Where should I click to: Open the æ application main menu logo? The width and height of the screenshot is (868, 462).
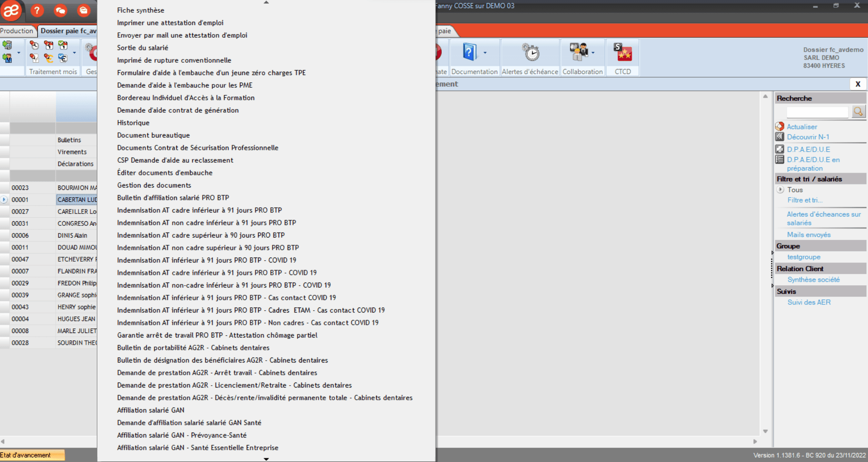click(11, 10)
